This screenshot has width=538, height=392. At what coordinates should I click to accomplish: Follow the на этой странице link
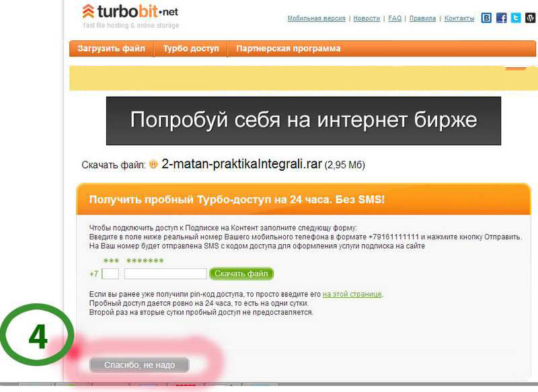pos(352,295)
